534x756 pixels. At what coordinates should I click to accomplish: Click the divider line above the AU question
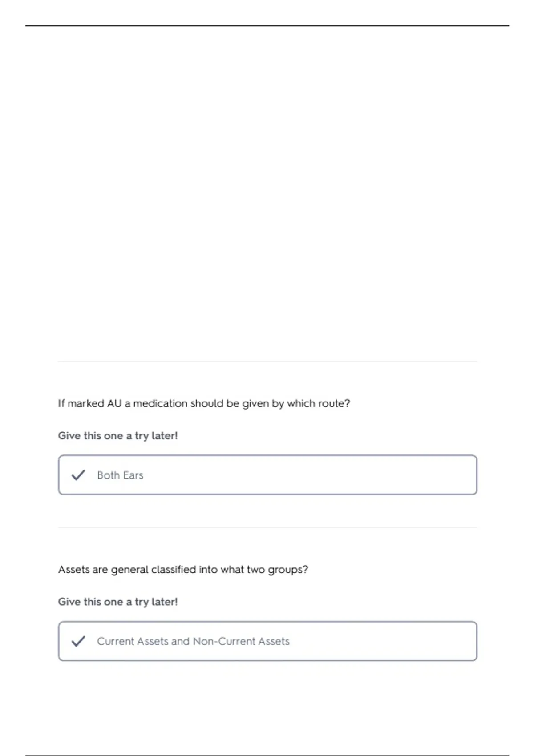click(267, 362)
